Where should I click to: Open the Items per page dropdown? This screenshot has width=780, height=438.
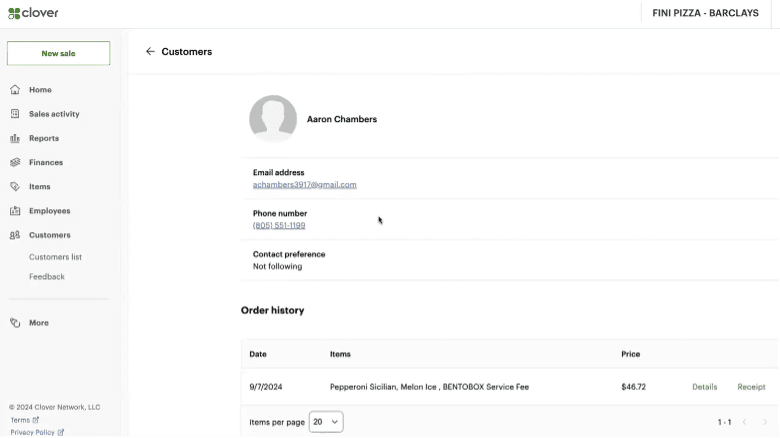click(x=326, y=422)
